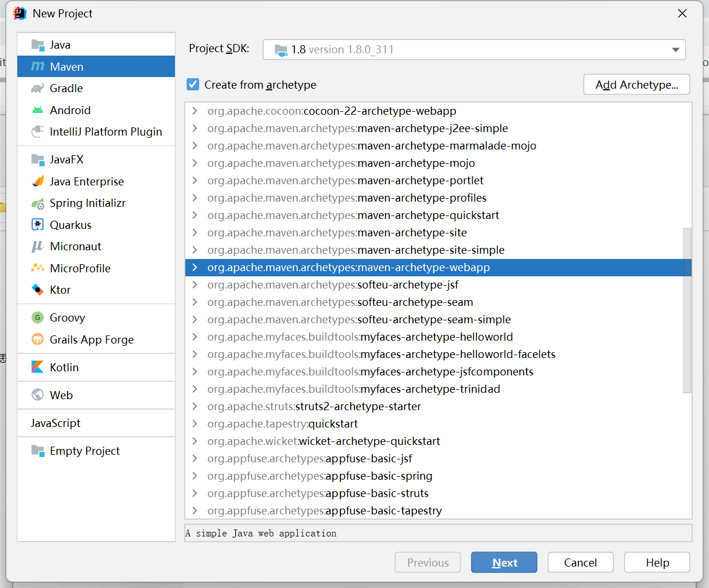Select Java Enterprise project type
This screenshot has height=588, width=709.
pyautogui.click(x=86, y=181)
